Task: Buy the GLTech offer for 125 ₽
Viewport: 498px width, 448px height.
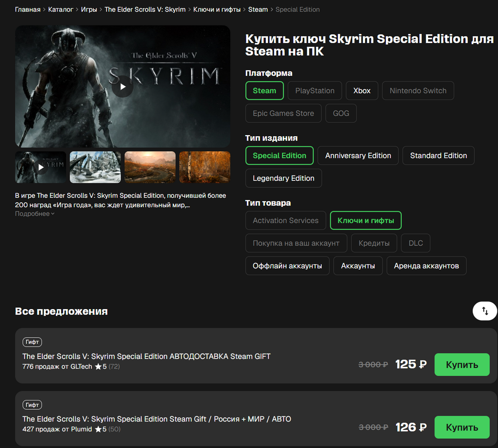Action: coord(462,364)
